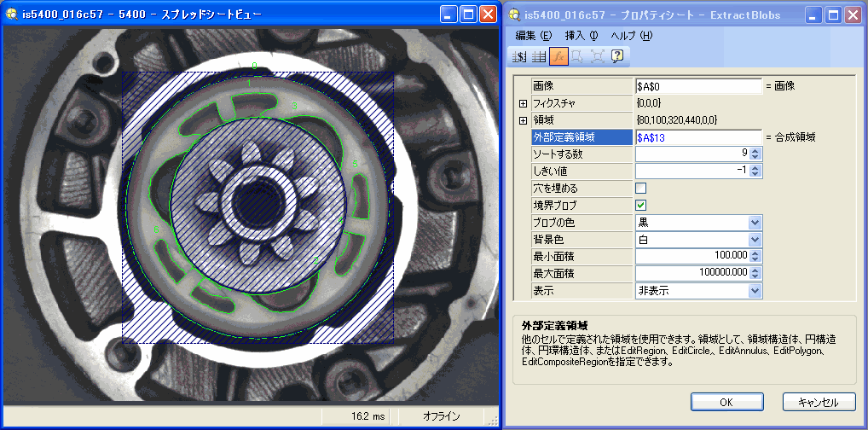The width and height of the screenshot is (868, 430).
Task: Click the ExtractBlobs property sheet title icon
Action: [513, 15]
